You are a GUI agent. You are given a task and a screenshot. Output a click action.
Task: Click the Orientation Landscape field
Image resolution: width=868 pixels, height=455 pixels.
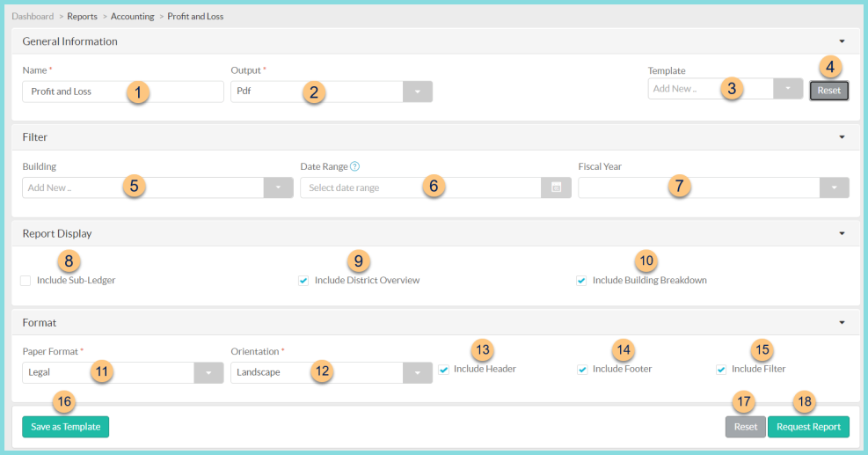tap(317, 373)
